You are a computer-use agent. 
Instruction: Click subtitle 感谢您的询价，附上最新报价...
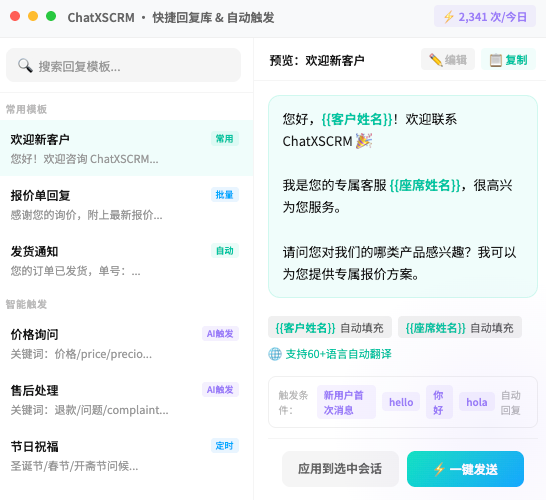click(86, 215)
